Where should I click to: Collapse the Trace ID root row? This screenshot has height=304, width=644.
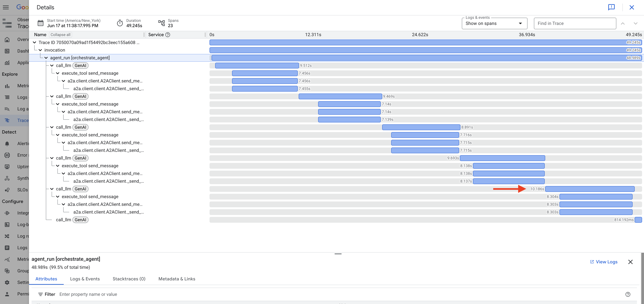pos(34,42)
